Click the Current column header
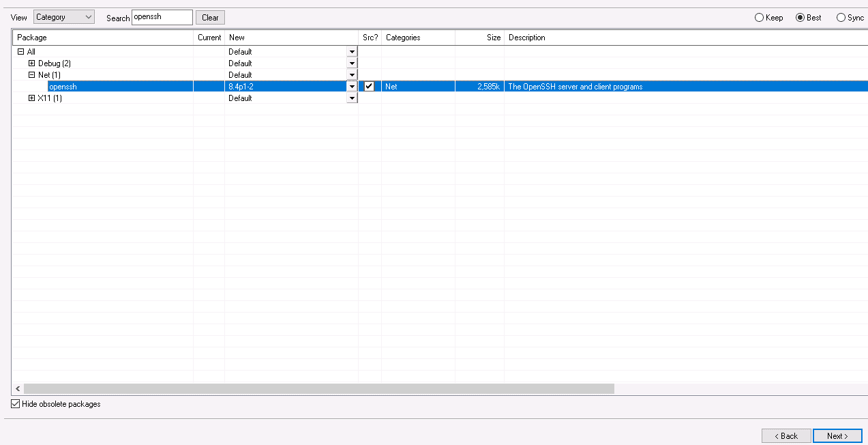Image resolution: width=868 pixels, height=445 pixels. (209, 38)
